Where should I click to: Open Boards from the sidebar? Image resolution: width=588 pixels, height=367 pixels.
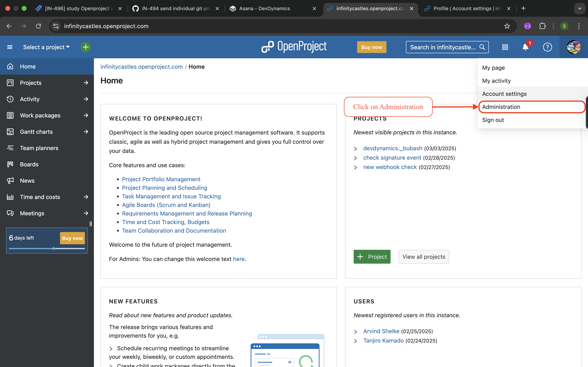coord(29,164)
